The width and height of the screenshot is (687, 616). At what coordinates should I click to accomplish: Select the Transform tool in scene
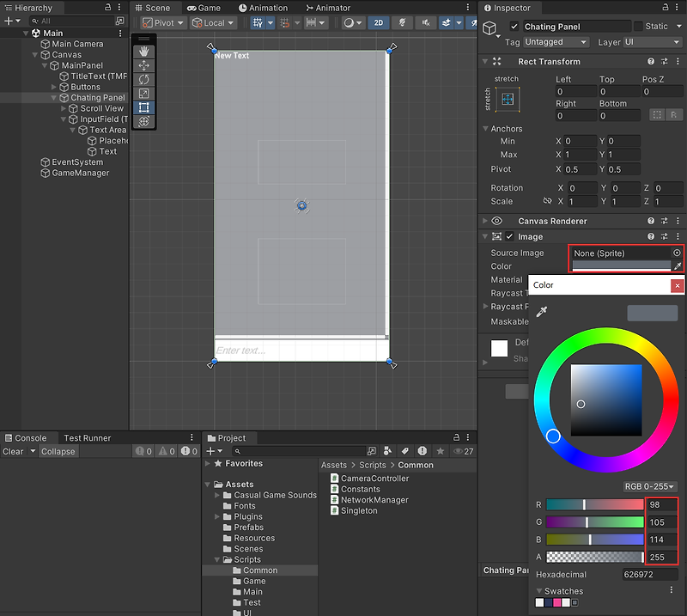143,121
